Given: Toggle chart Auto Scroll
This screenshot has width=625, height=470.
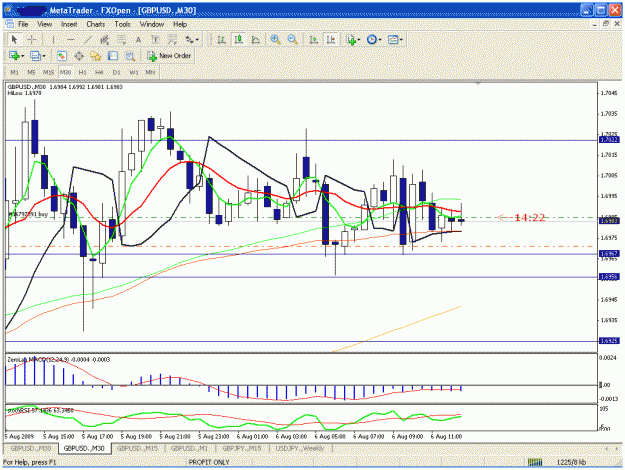Looking at the screenshot, I should 314,40.
